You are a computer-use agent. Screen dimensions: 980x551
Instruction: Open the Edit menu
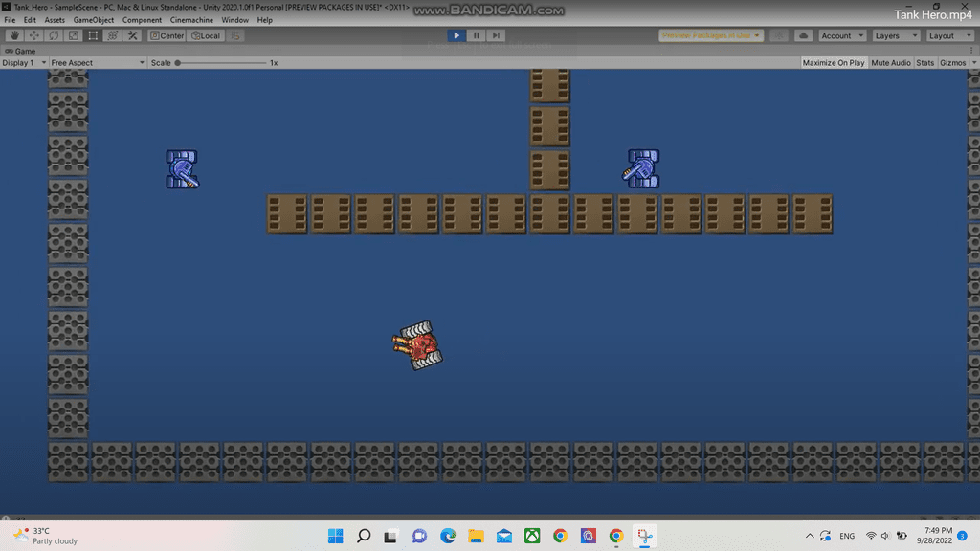pyautogui.click(x=30, y=20)
